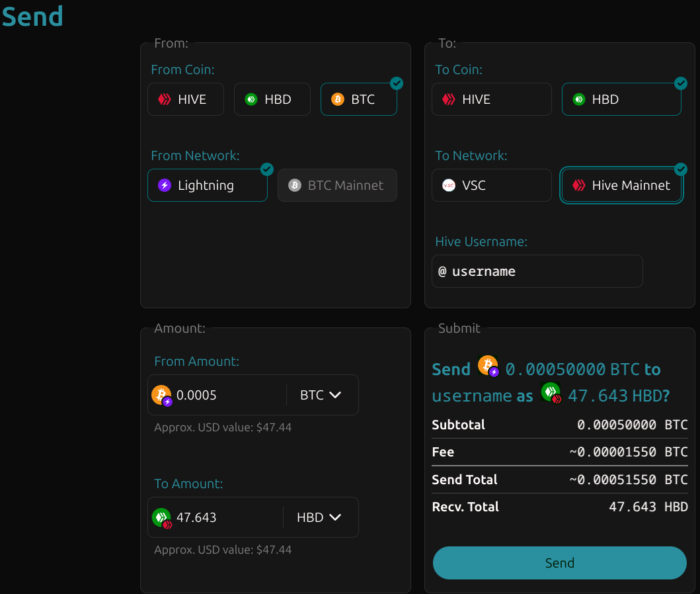Click checkmark badge on BTC From Coin
This screenshot has height=594, width=700.
click(397, 83)
